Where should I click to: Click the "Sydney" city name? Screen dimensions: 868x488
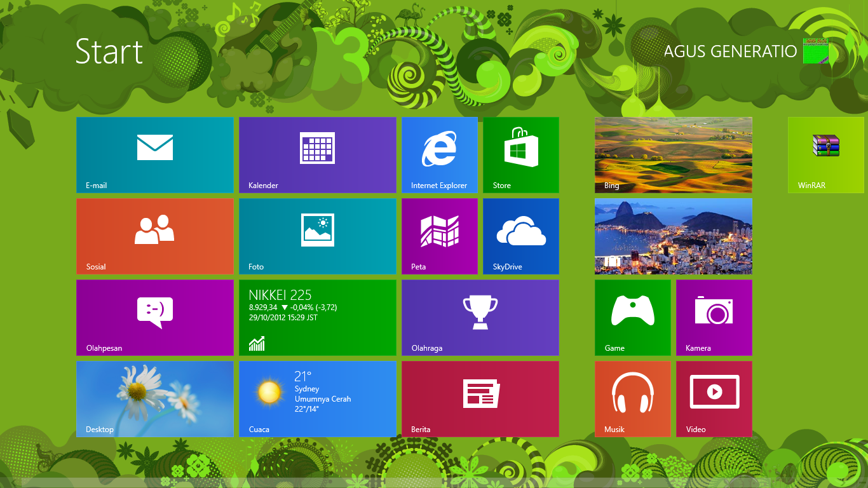point(307,389)
